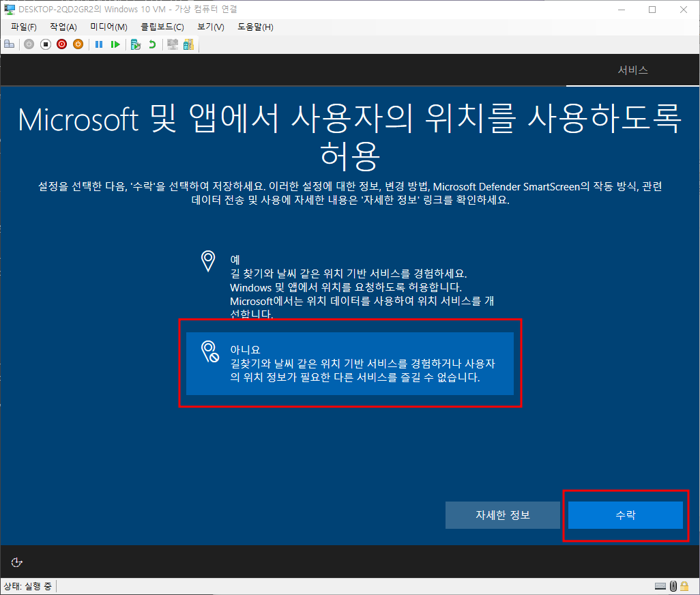Click the VM connection window title icon
700x595 pixels.
10,10
